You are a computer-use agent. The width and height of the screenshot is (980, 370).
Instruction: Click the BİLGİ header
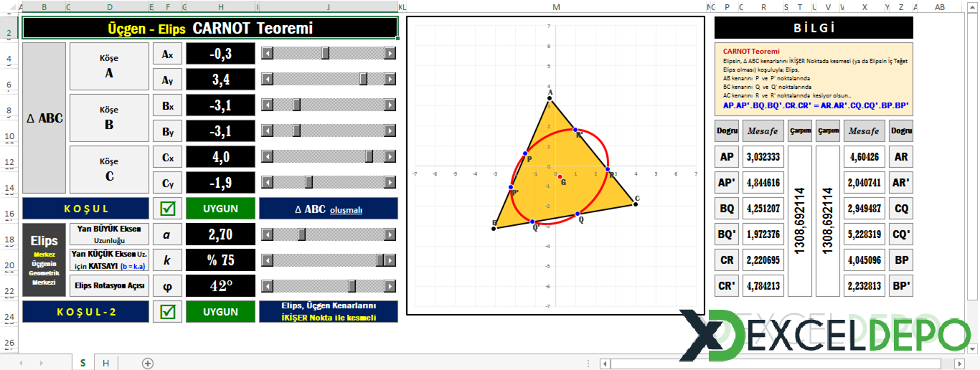[x=814, y=28]
